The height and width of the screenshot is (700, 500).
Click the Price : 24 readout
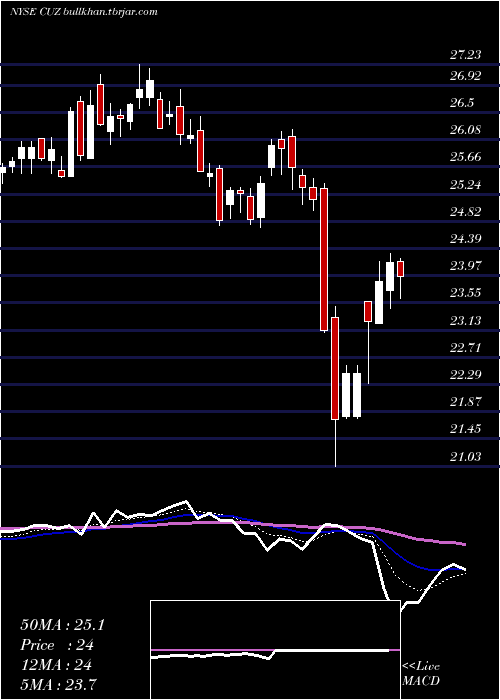click(57, 645)
